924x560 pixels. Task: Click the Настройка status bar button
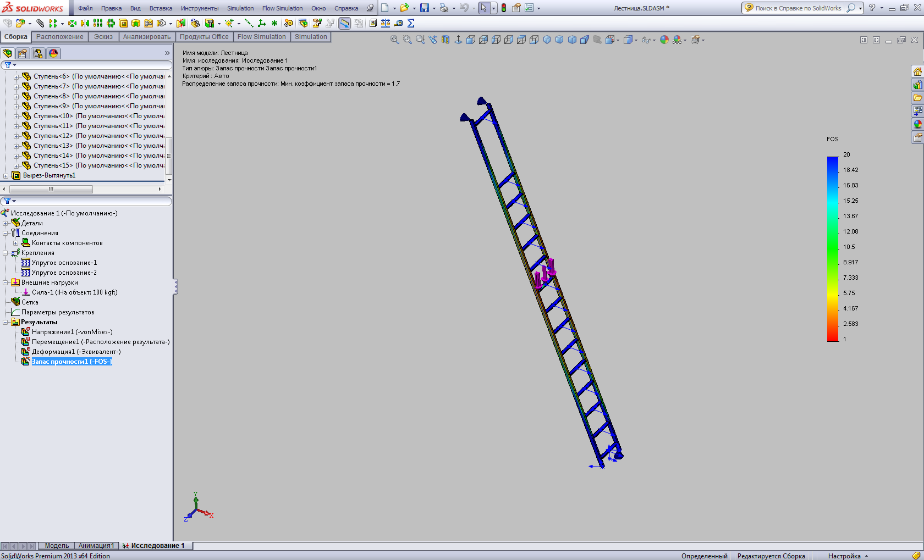pyautogui.click(x=848, y=556)
